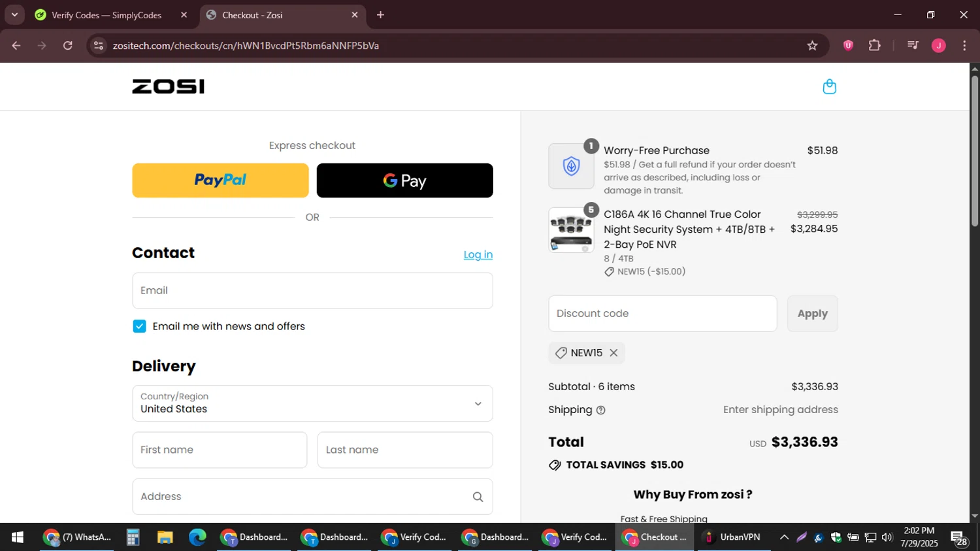Open a new browser tab
The image size is (980, 551).
[x=380, y=15]
